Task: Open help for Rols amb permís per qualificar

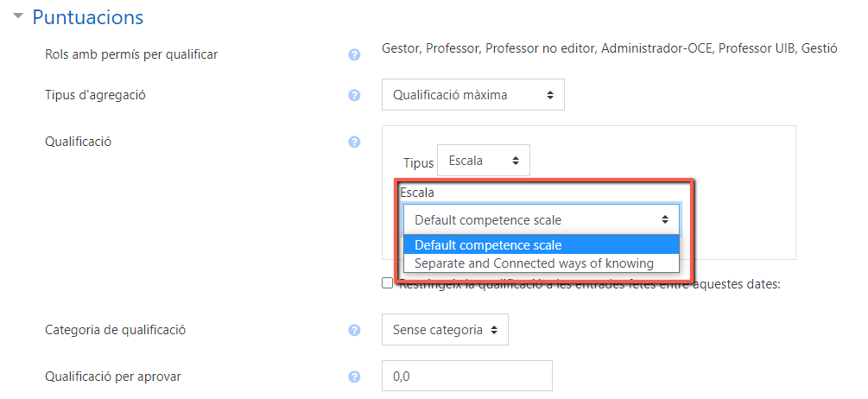Action: (x=354, y=54)
